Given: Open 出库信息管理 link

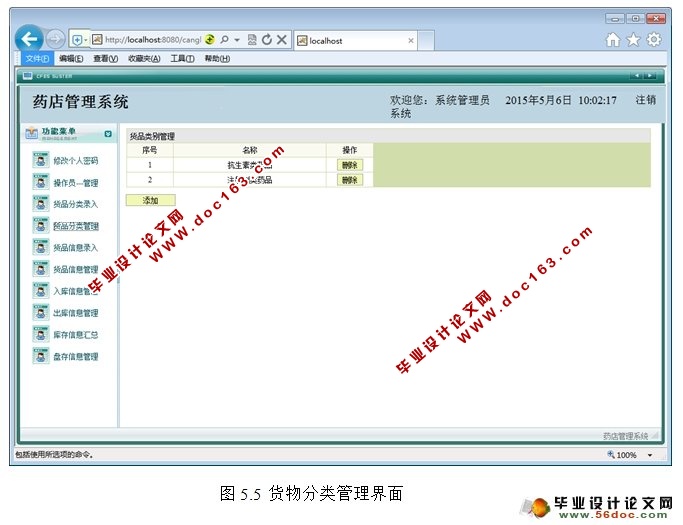Looking at the screenshot, I should [x=76, y=313].
